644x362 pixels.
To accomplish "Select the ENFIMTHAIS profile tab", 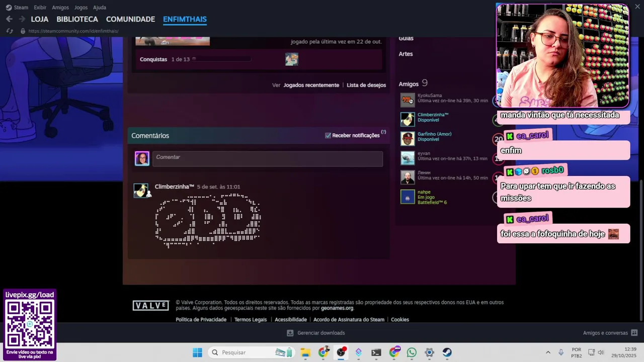I will click(185, 19).
